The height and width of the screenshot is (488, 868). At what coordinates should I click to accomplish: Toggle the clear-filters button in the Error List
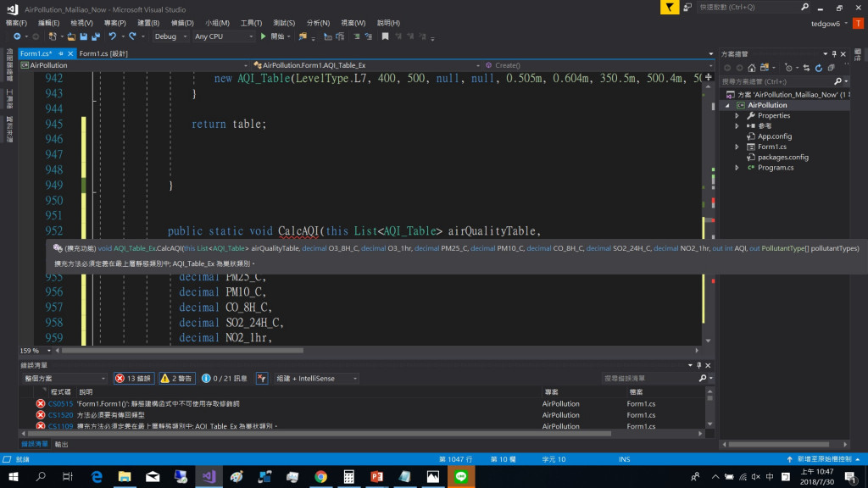coord(262,379)
